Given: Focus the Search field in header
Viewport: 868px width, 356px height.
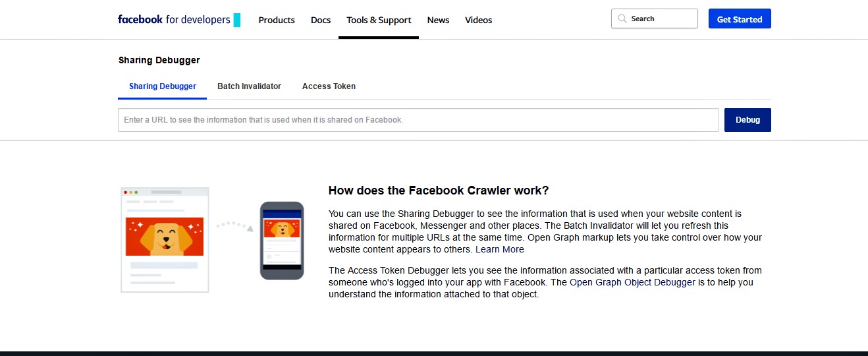Looking at the screenshot, I should (x=655, y=18).
